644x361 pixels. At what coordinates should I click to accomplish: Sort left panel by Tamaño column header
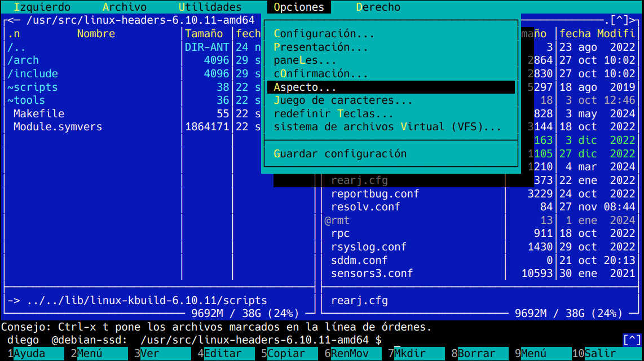pos(204,34)
